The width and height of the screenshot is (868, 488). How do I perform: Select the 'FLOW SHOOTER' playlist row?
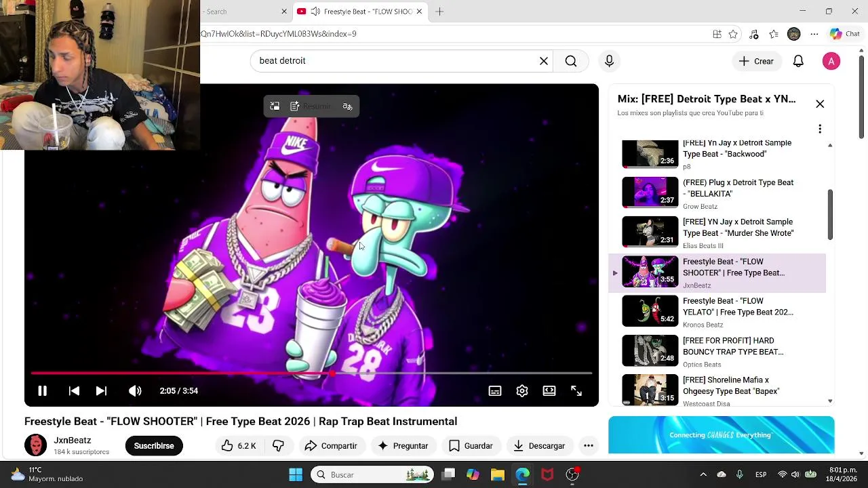[717, 272]
